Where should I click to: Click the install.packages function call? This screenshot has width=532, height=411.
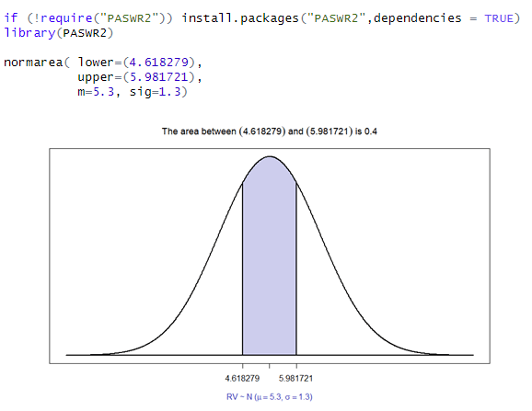point(351,18)
